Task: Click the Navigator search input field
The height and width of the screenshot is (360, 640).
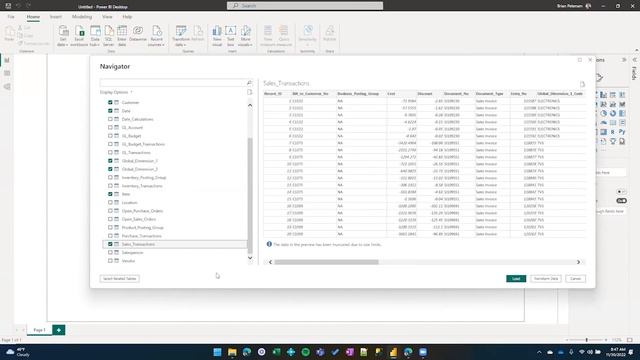Action: tap(173, 83)
